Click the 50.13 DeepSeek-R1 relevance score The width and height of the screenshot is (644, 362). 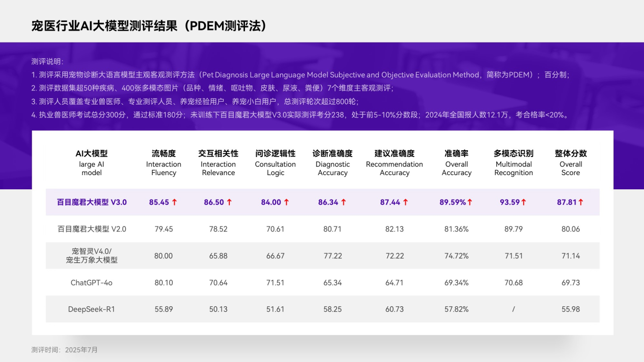pyautogui.click(x=218, y=309)
